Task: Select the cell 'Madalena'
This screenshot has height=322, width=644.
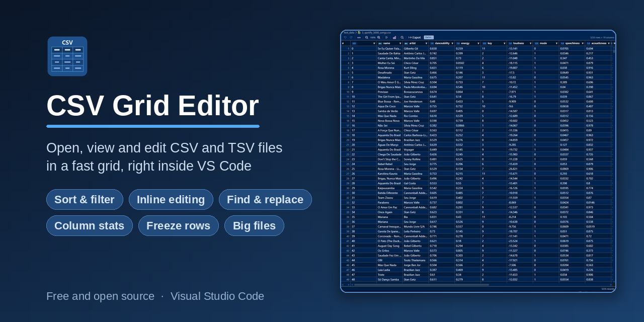Action: pos(390,77)
